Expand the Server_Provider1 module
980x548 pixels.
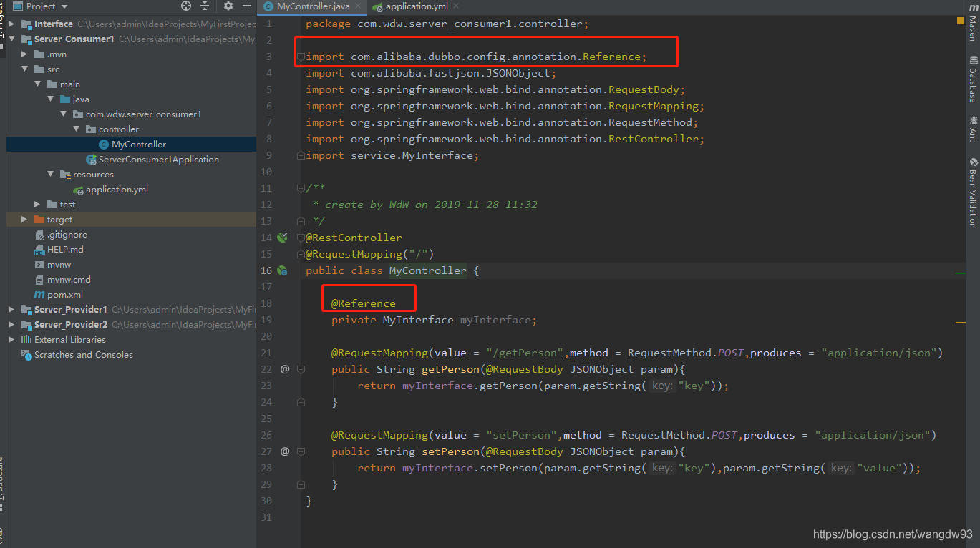[12, 310]
